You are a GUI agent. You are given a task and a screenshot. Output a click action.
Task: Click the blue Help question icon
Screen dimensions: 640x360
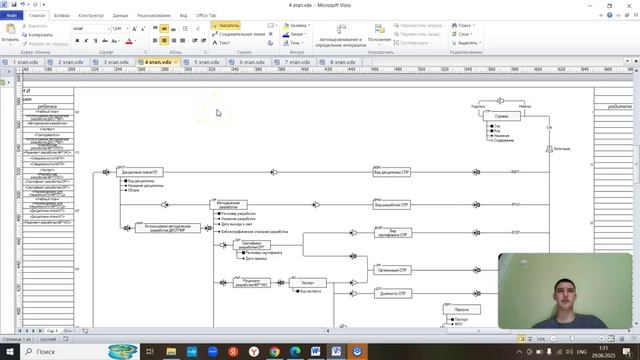609,15
